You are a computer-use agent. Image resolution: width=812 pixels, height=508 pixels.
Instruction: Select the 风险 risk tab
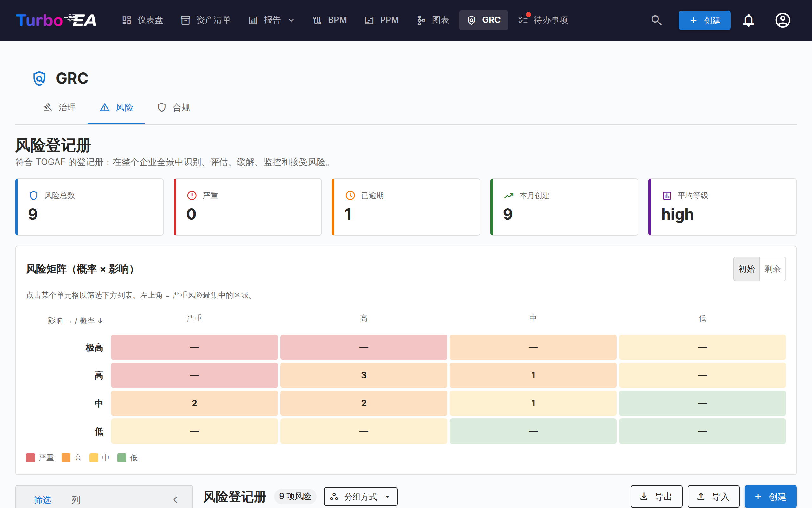click(x=116, y=108)
